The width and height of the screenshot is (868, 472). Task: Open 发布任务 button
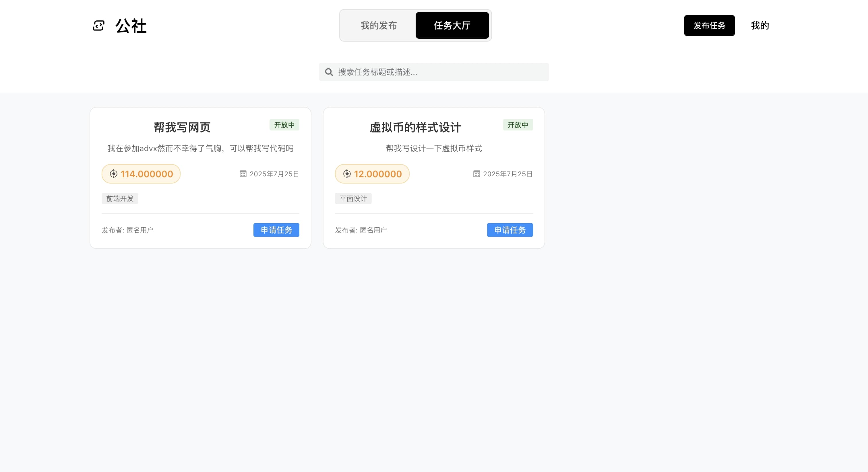(x=709, y=25)
